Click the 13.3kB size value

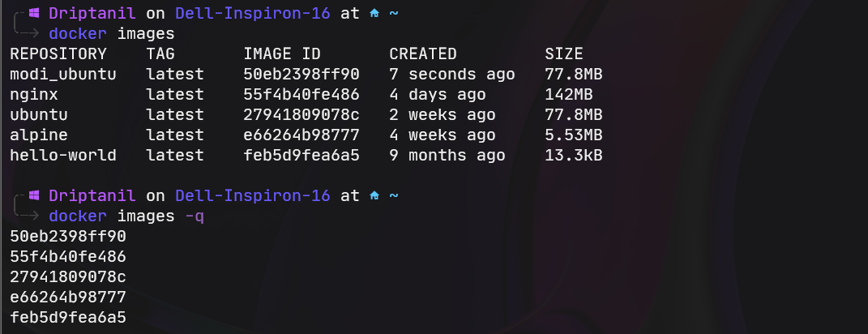click(x=573, y=156)
